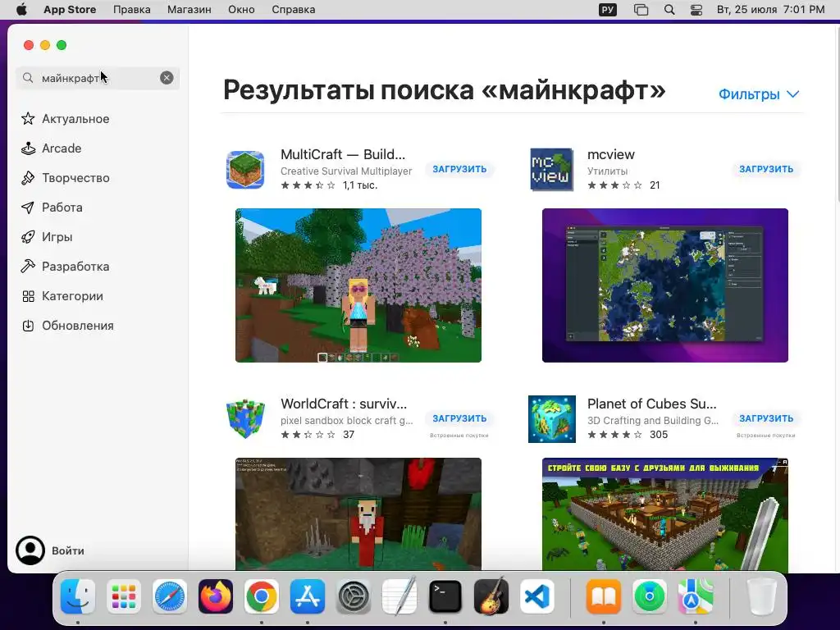Image resolution: width=840 pixels, height=630 pixels.
Task: Open the Planet of Cubes app icon
Action: tap(552, 419)
